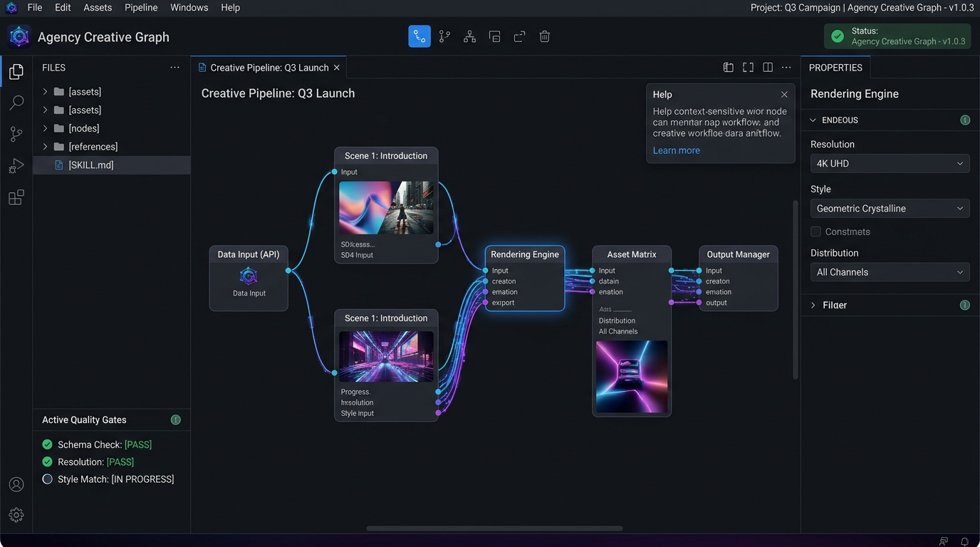Open FILES panel more options ellipsis
The image size is (980, 547).
174,68
